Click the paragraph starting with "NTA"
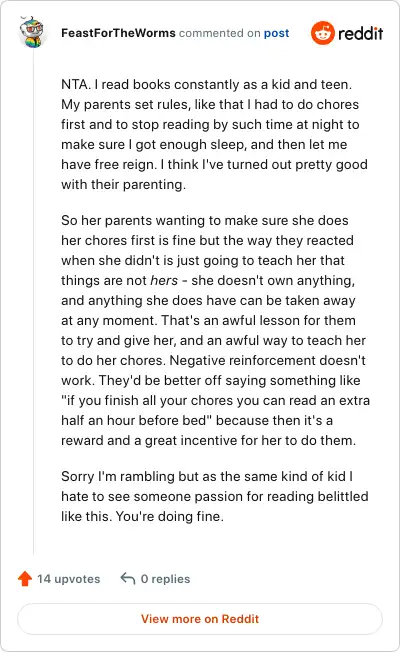Image resolution: width=400 pixels, height=652 pixels. tap(214, 134)
